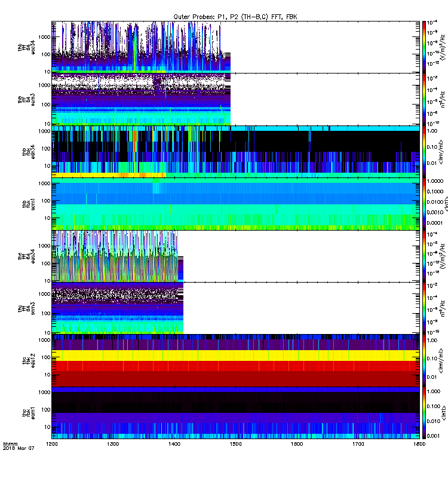Click the color bar of thc fff scm3 panel
The height and width of the screenshot is (478, 448).
click(x=424, y=308)
